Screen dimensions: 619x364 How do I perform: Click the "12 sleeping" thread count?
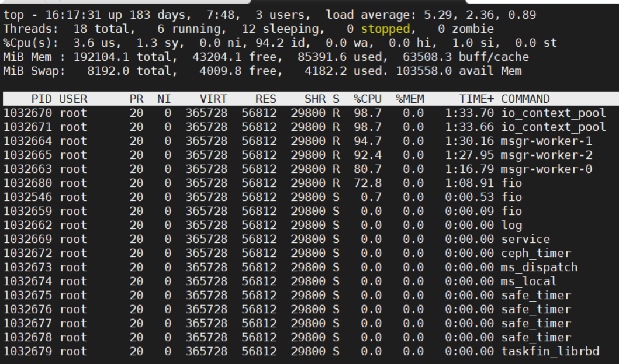(x=280, y=29)
